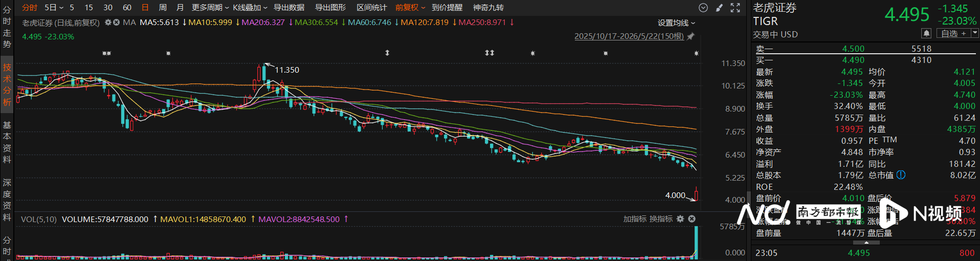Close the VOL indicator panel
The image size is (980, 261).
click(692, 219)
